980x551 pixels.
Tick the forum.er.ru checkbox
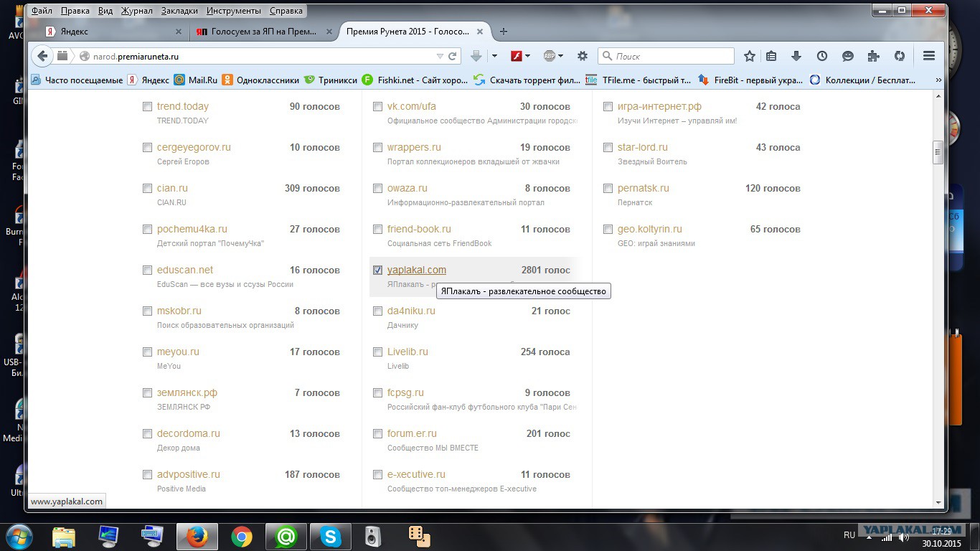377,434
